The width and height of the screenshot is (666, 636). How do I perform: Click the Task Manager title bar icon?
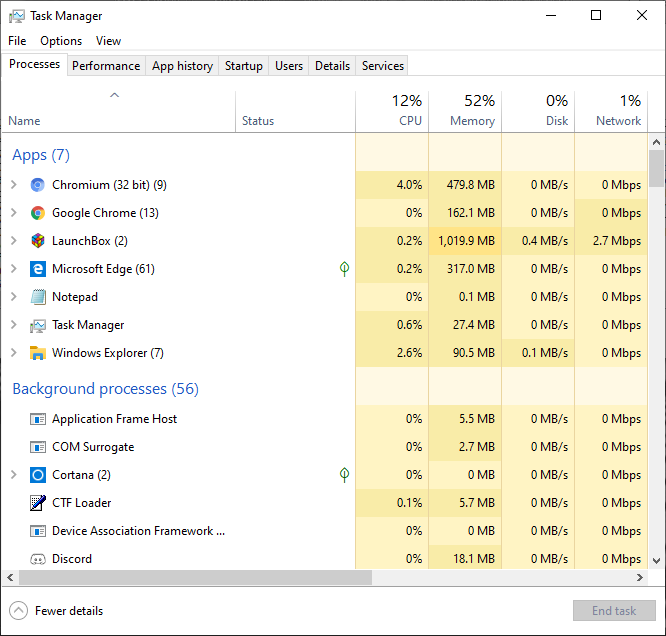[x=17, y=16]
